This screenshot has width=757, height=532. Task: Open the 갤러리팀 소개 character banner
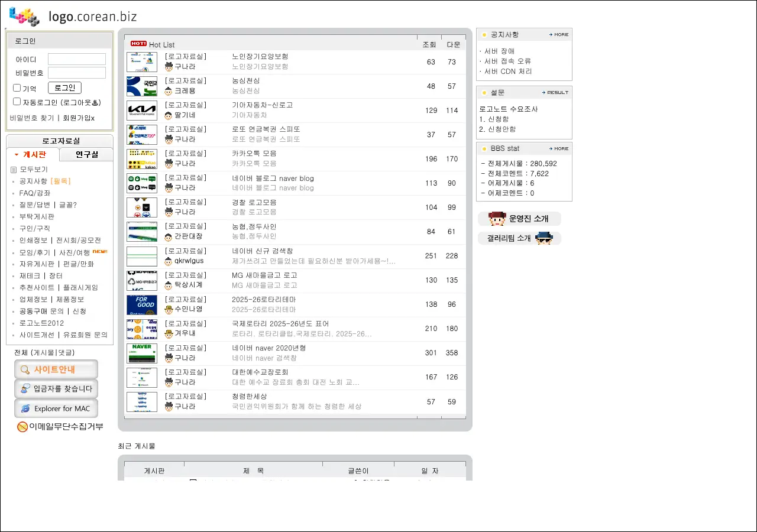coord(519,238)
